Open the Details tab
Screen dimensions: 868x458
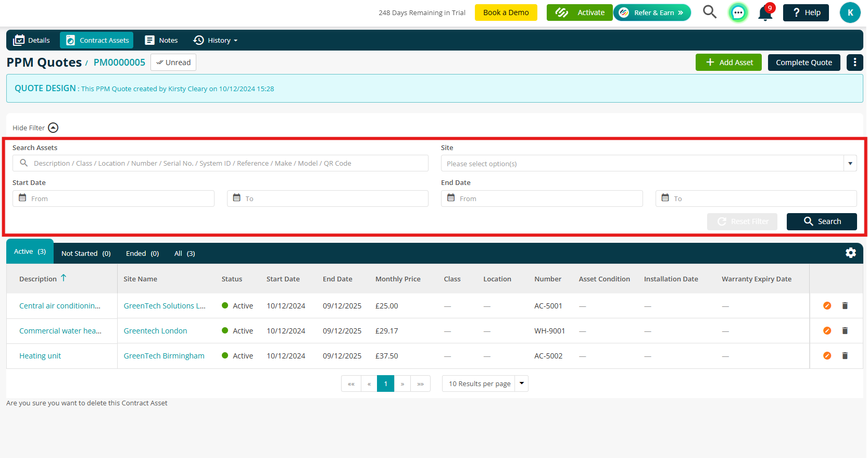tap(32, 40)
